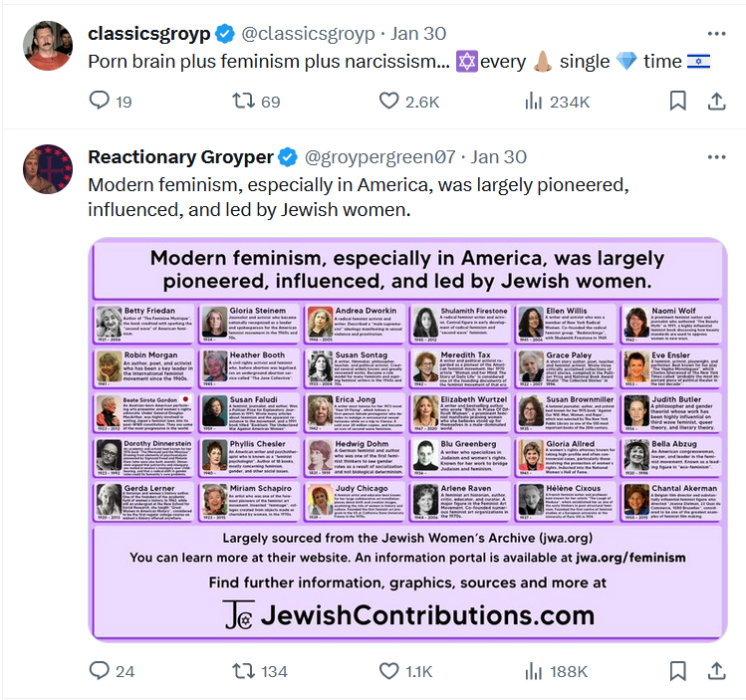Open the Reactionary Groyper profile avatar
This screenshot has width=746, height=700.
(x=48, y=169)
